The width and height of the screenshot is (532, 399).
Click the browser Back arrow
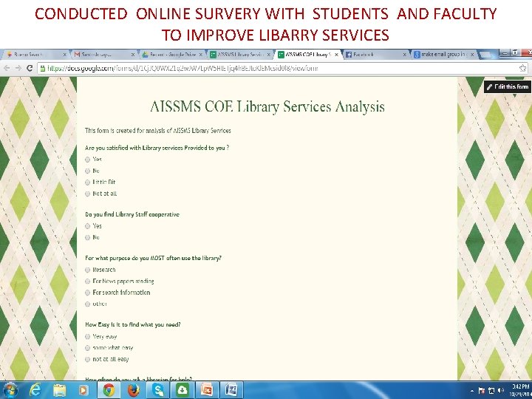[x=7, y=68]
